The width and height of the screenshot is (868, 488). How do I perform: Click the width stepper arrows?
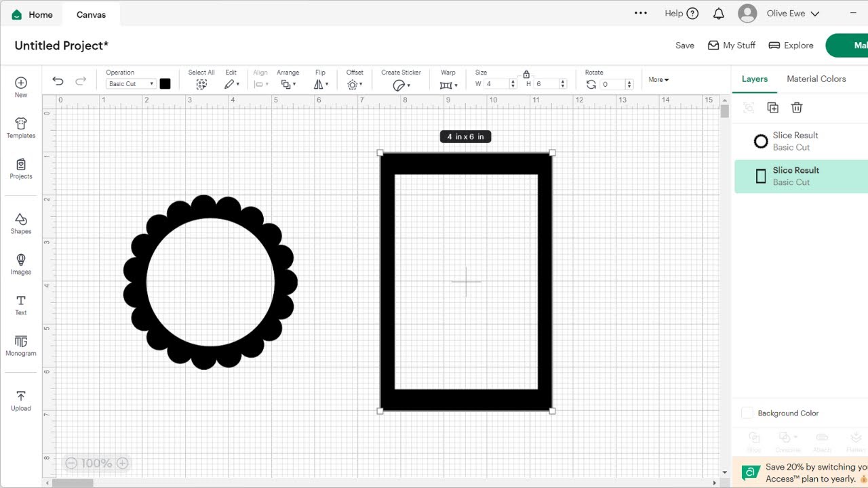513,84
